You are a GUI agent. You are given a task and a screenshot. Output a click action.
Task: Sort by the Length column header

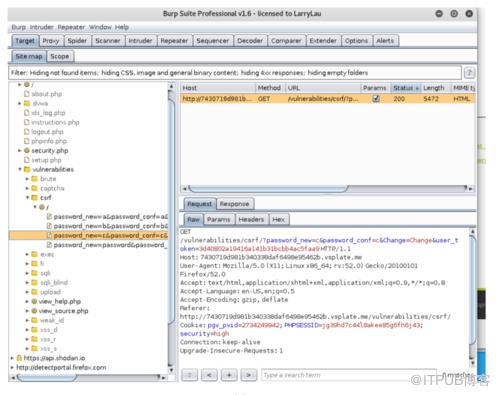coord(435,88)
